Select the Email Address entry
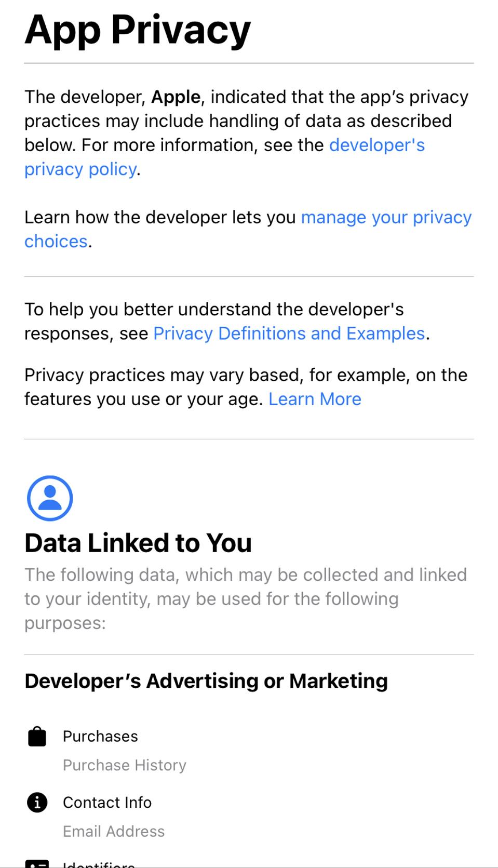Viewport: 498px width, 868px height. (113, 831)
